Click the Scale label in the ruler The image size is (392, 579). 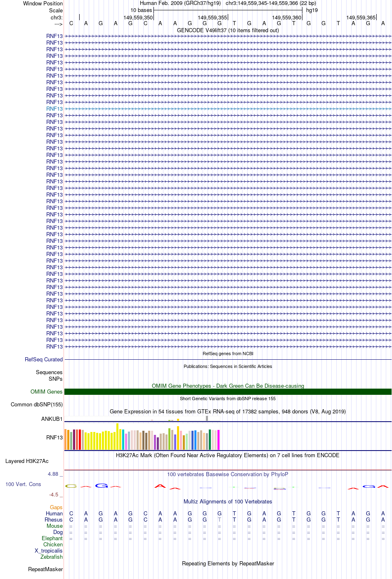56,10
